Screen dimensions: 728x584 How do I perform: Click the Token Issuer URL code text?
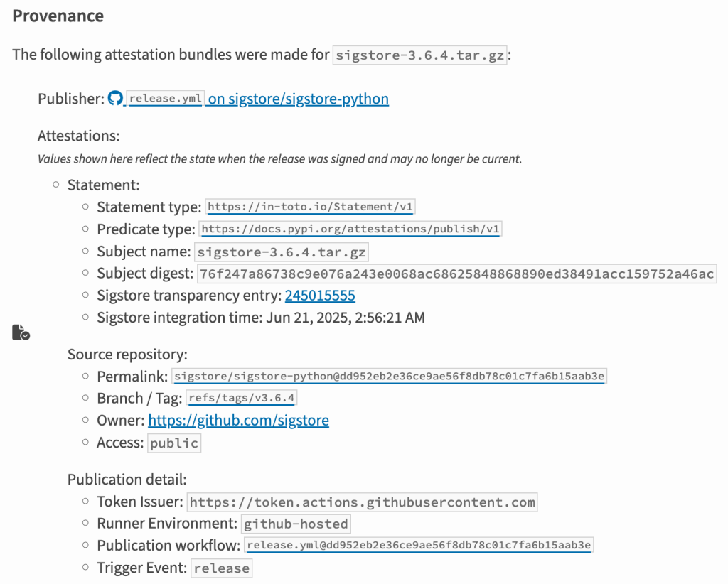pos(362,502)
